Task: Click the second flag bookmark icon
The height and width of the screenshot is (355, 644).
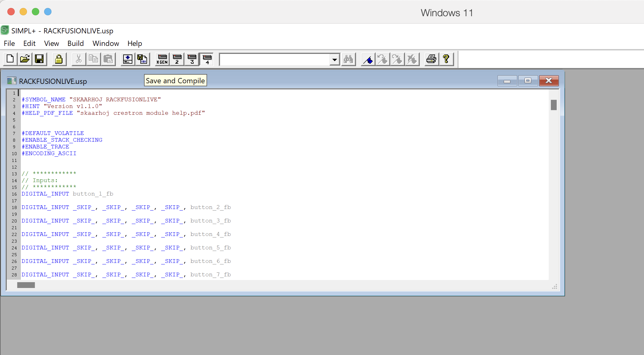Action: (383, 59)
